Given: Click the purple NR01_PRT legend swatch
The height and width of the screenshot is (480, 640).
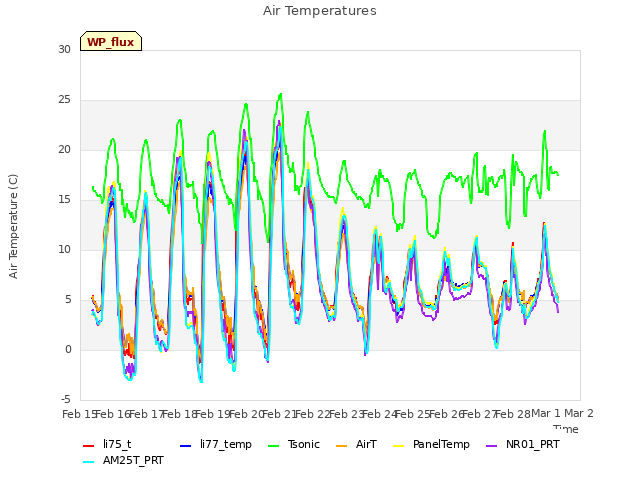Looking at the screenshot, I should (492, 445).
